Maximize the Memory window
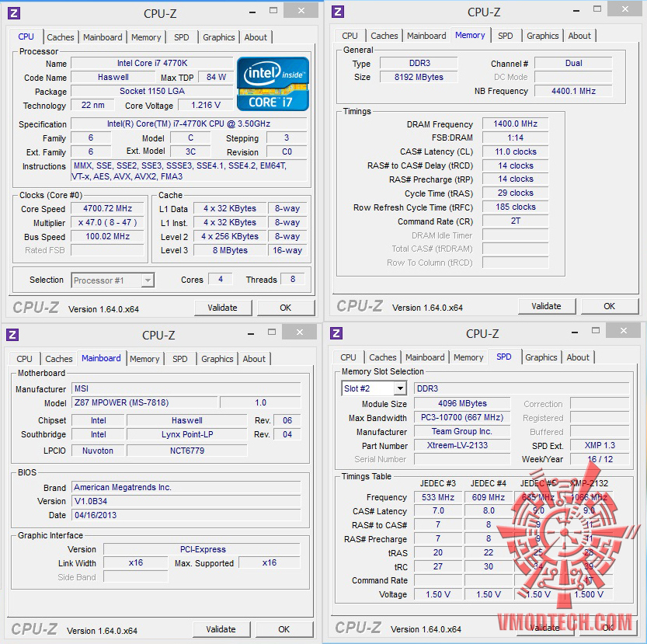 597,9
